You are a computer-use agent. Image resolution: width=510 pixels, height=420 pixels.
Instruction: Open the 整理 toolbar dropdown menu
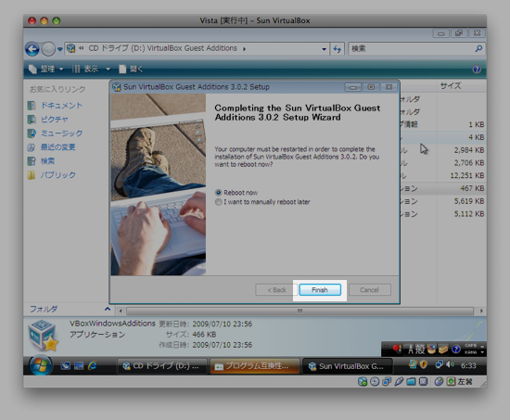pyautogui.click(x=46, y=69)
